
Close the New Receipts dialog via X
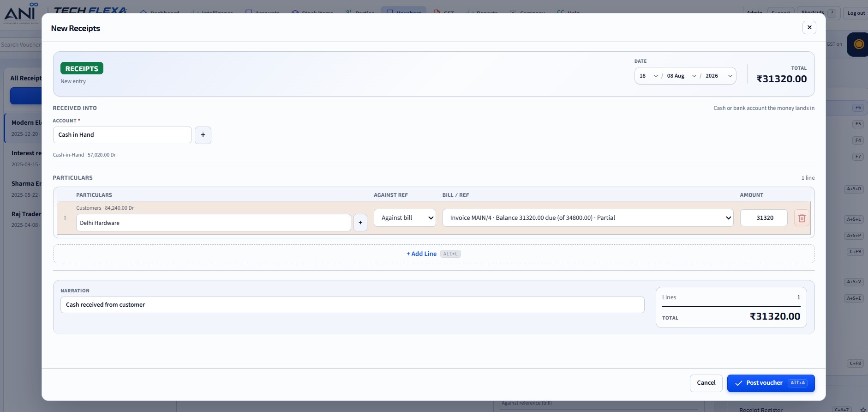(809, 27)
